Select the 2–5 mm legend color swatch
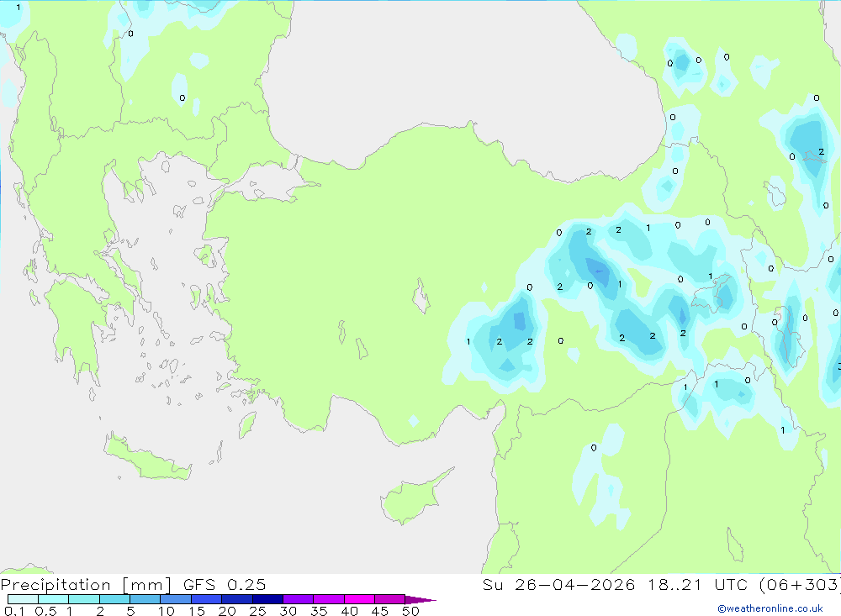Screen dimensions: 841x616 (114, 599)
